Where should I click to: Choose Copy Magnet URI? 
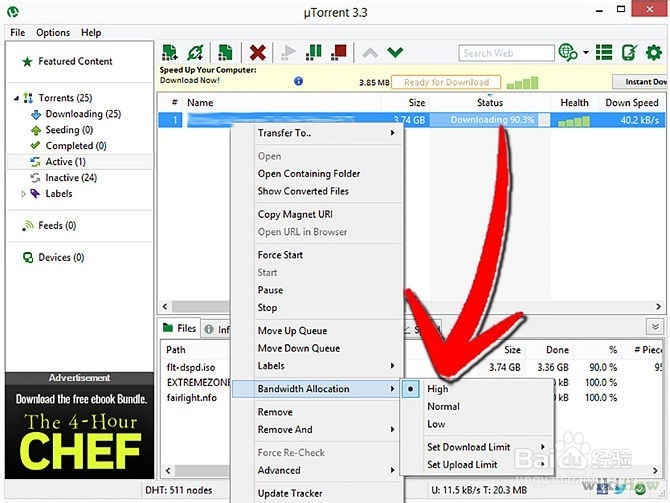295,214
